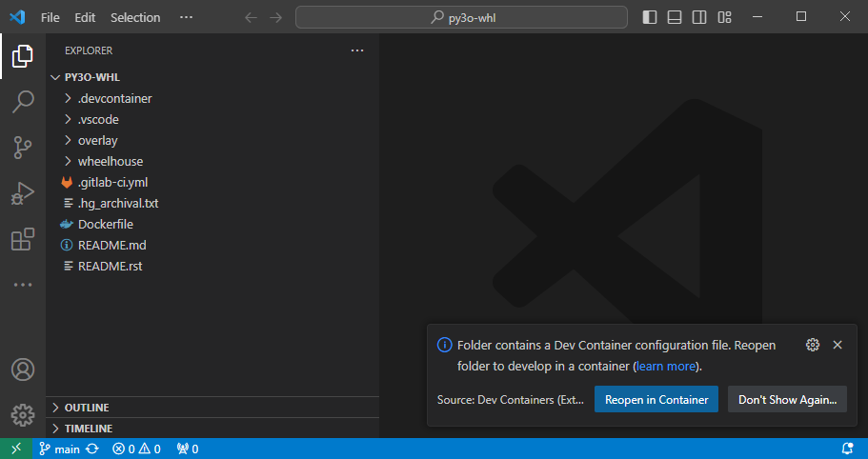Open README.md file

pyautogui.click(x=212, y=246)
